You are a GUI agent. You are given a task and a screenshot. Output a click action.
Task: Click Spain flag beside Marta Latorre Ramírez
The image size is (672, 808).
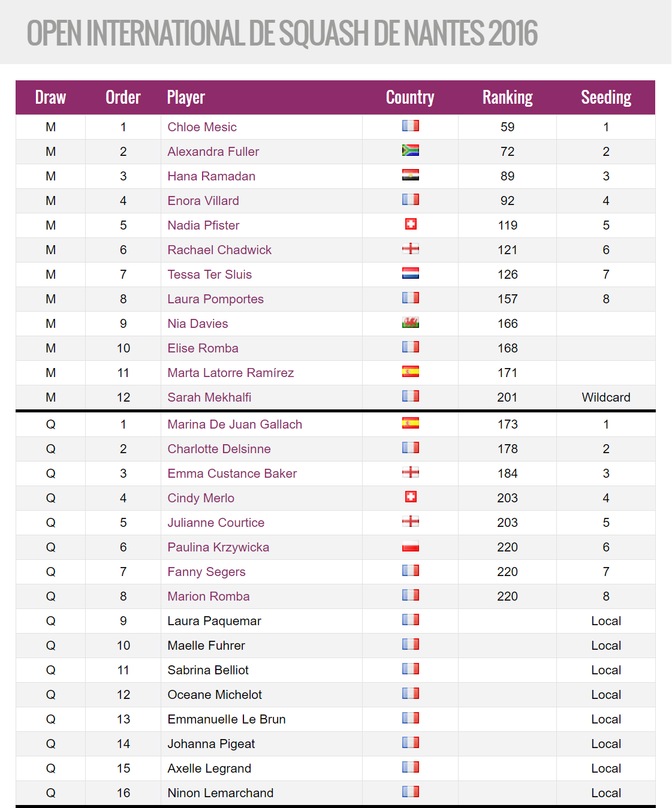click(x=411, y=372)
